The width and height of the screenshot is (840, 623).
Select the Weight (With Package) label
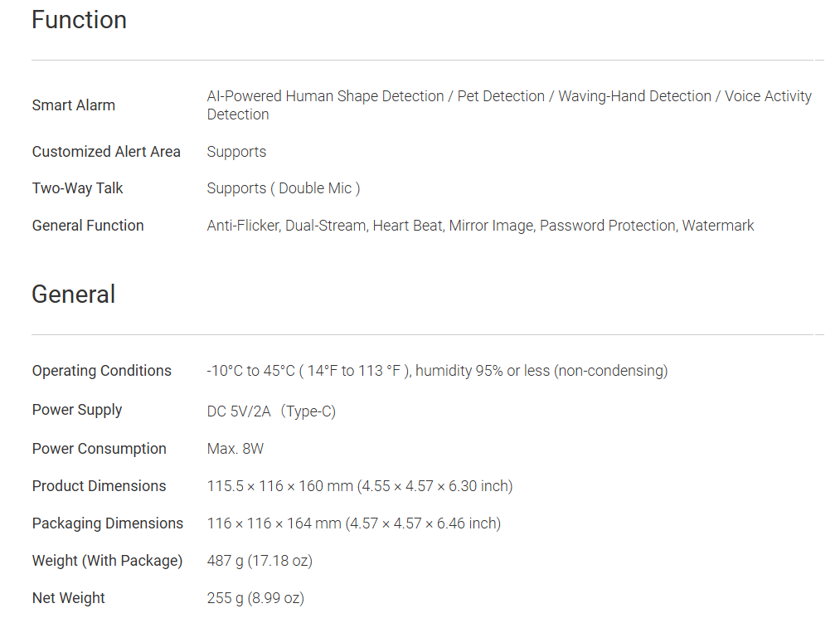point(107,561)
